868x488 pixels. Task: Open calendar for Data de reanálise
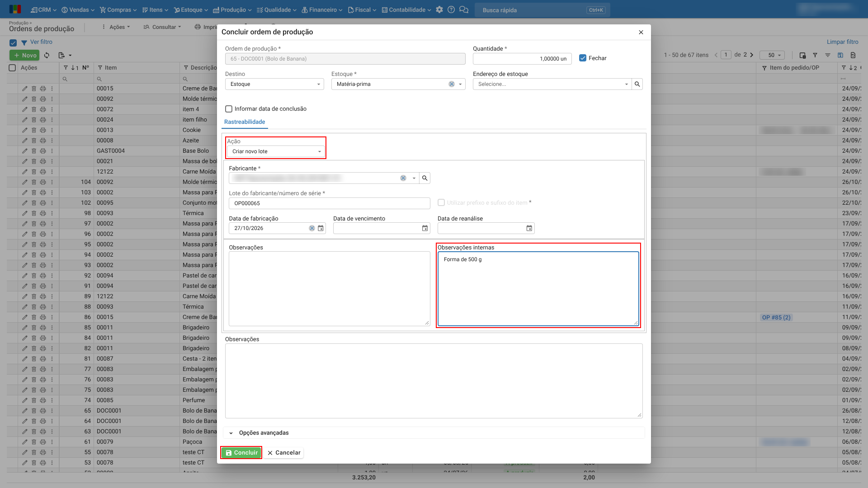529,228
